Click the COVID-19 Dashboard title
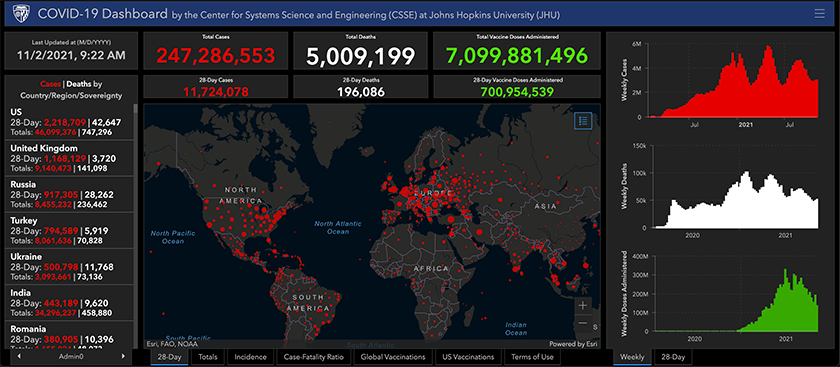Viewport: 840px width, 367px height. (102, 14)
